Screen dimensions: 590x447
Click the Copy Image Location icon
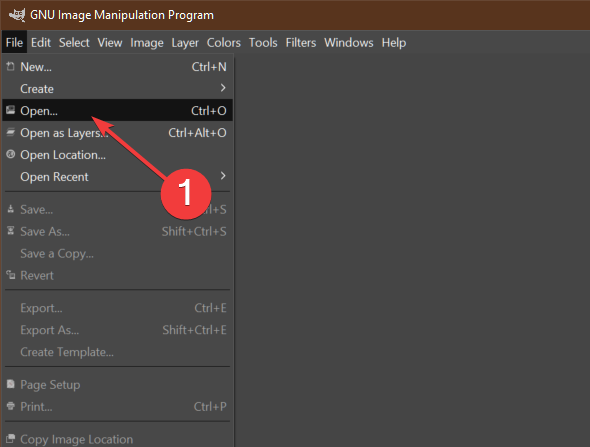coord(11,438)
